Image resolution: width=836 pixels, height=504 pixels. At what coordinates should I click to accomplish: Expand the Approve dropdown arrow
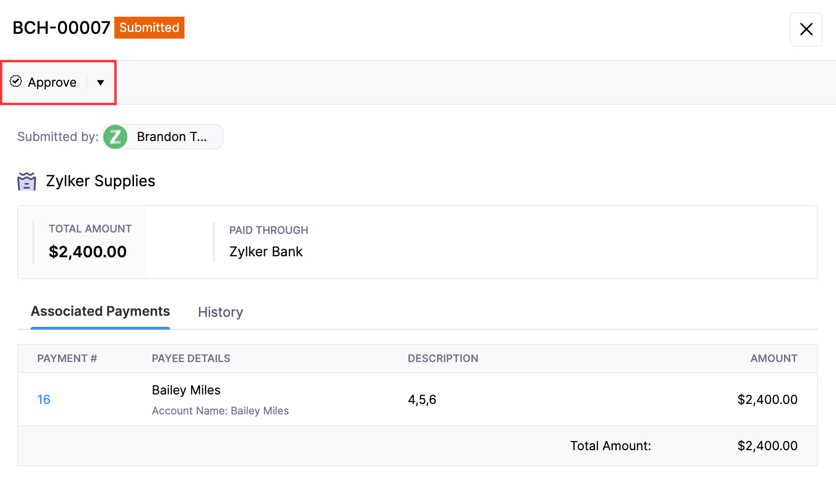[101, 82]
